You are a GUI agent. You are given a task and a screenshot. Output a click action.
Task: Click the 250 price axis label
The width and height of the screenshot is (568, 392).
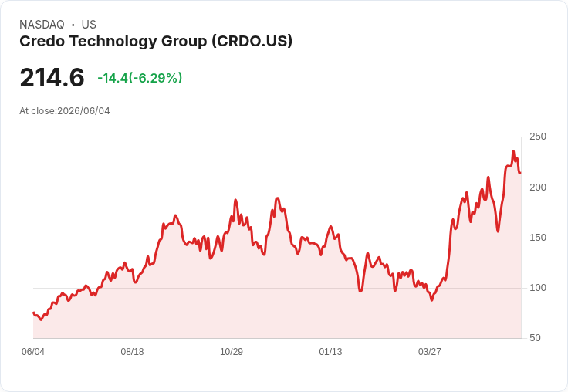click(538, 137)
